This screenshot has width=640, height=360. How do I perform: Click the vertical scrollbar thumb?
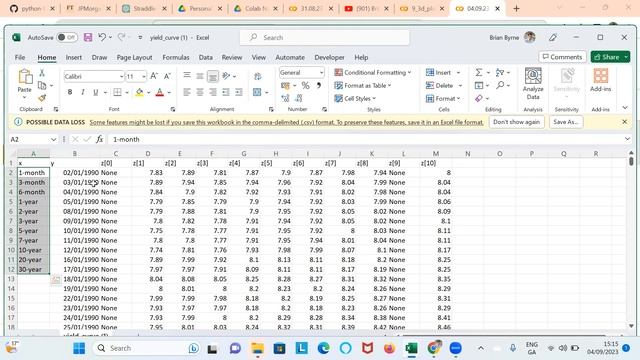click(631, 162)
